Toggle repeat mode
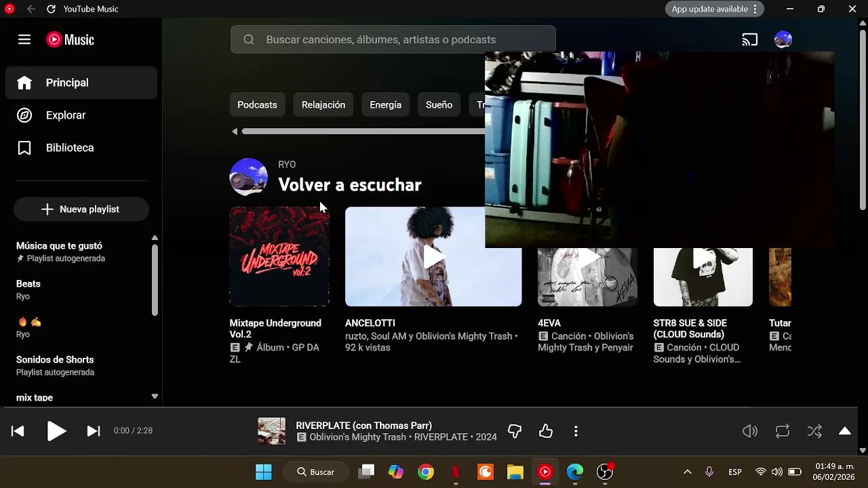This screenshot has width=868, height=488. point(783,431)
